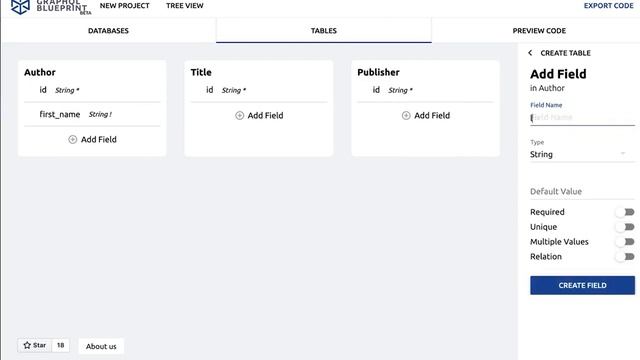Click the plus icon in Publisher card

(406, 116)
